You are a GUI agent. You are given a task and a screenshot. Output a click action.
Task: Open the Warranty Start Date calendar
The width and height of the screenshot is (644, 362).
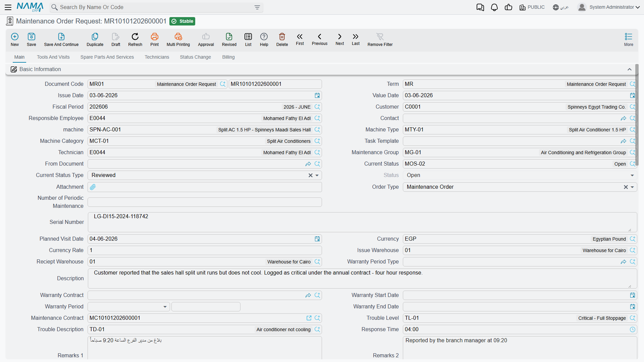[x=633, y=295]
